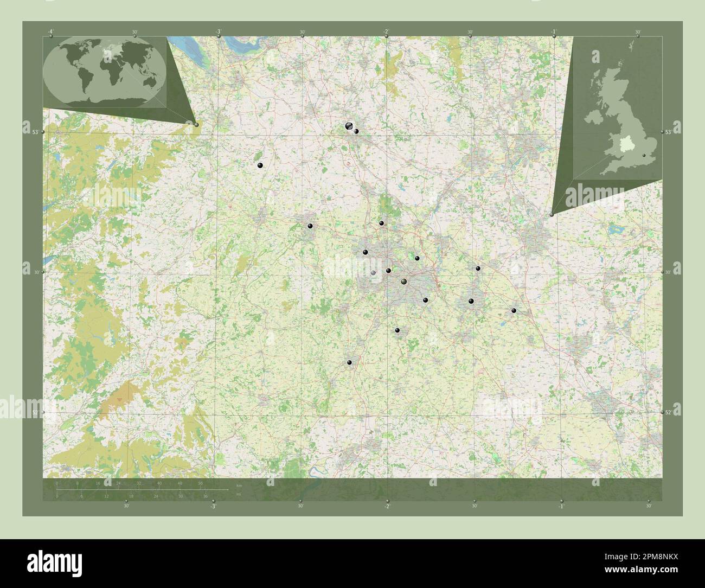Open the United Kingdom inset locator map
Image resolution: width=705 pixels, height=588 pixels.
[x=618, y=107]
